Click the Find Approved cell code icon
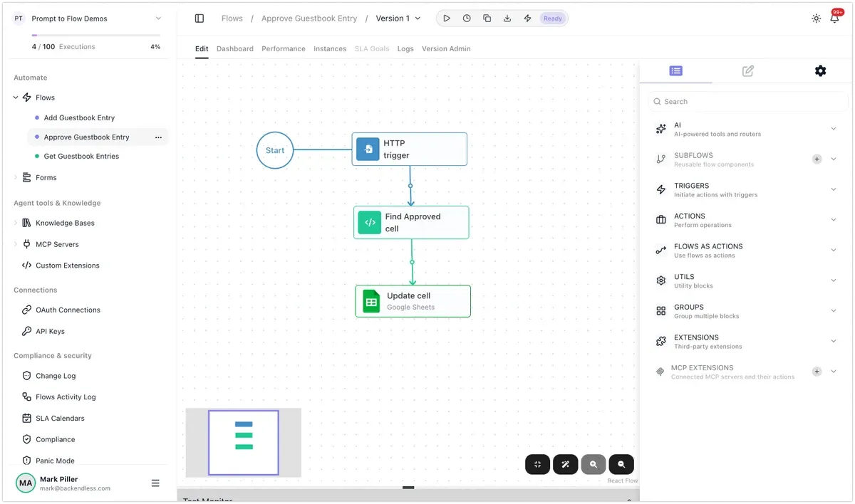 tap(370, 222)
